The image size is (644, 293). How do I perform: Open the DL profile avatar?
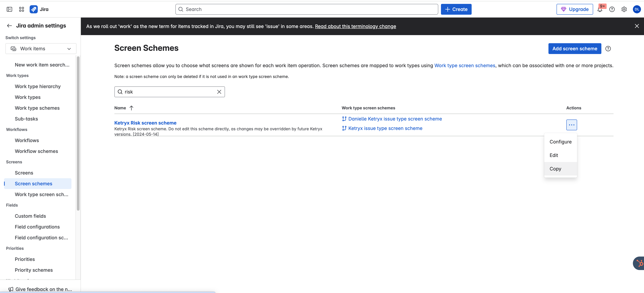click(x=636, y=9)
